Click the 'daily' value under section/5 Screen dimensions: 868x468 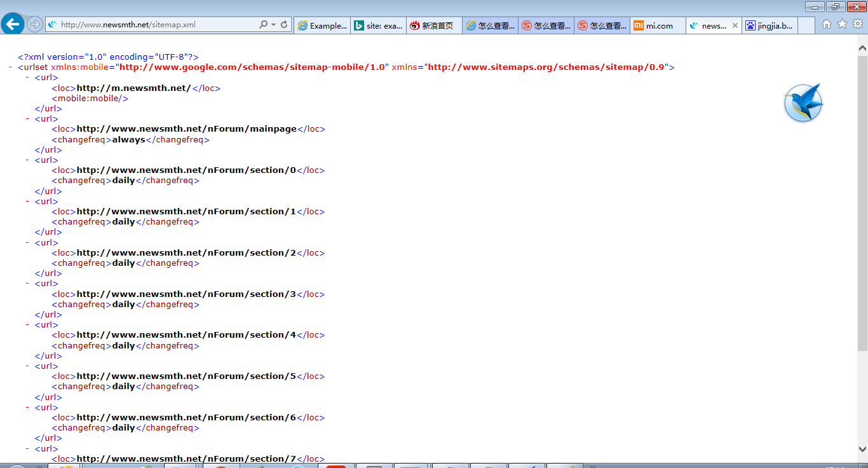[x=124, y=386]
